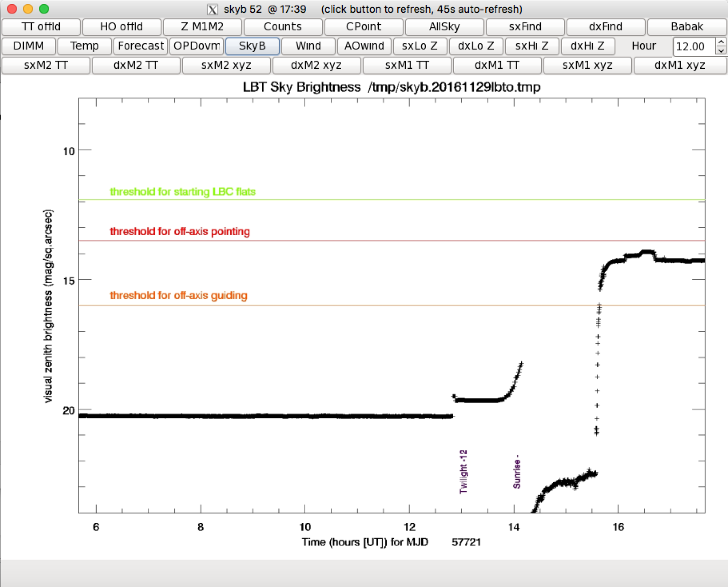Screen dimensions: 728x587
Task: Click 'threshold for off-axis pointing' label
Action: pos(180,231)
